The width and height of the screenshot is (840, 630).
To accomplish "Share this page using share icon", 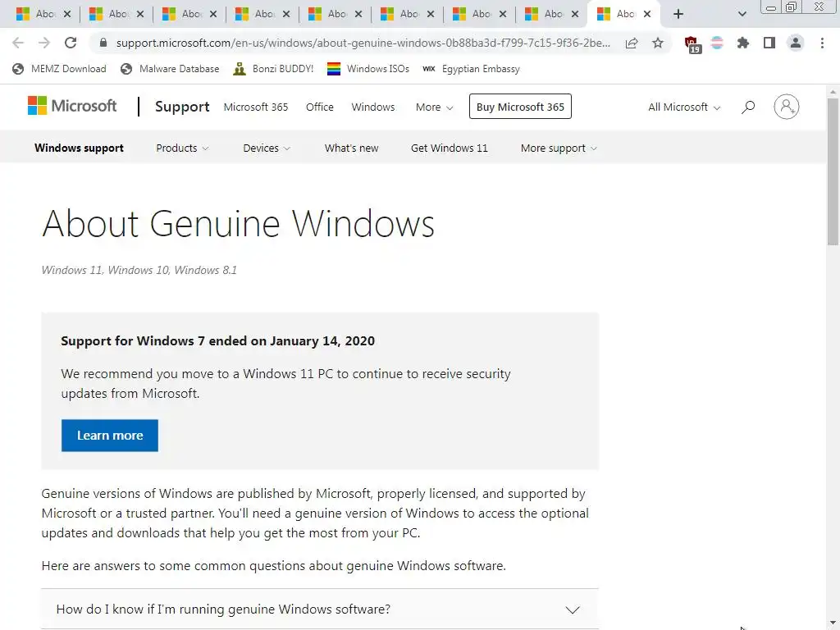I will [x=632, y=43].
